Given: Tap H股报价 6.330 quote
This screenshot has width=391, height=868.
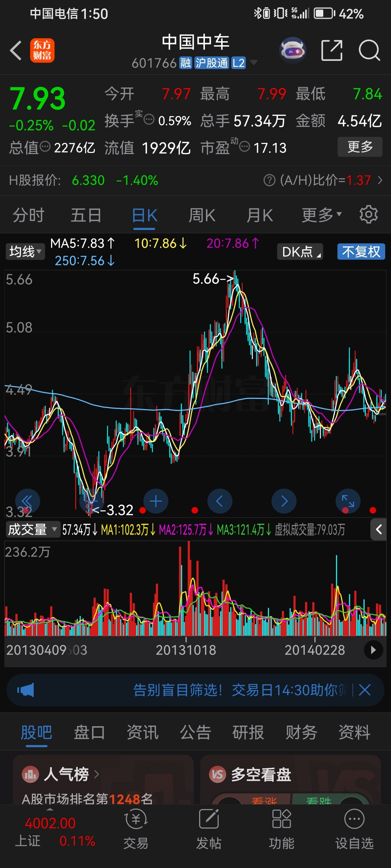Looking at the screenshot, I should pos(88,180).
